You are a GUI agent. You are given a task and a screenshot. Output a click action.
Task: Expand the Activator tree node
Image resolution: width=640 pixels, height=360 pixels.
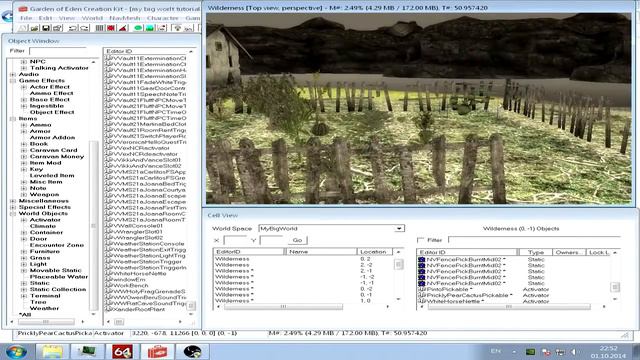[24, 220]
